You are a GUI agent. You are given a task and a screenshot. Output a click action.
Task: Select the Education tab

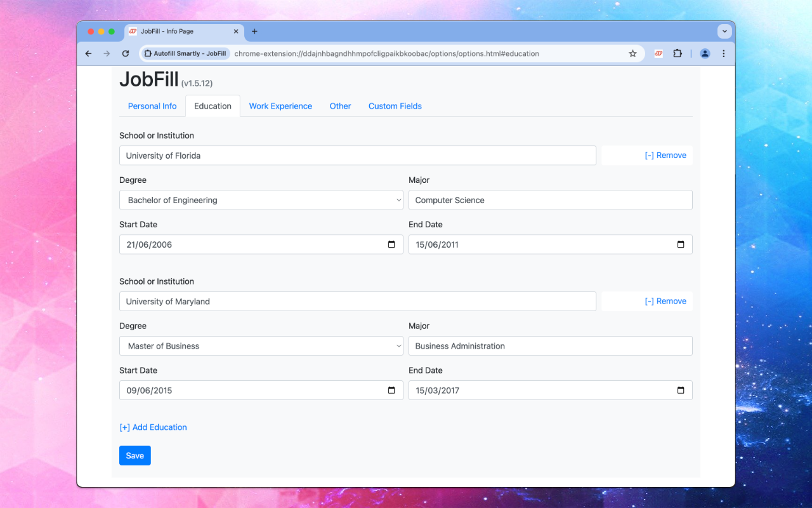coord(213,106)
